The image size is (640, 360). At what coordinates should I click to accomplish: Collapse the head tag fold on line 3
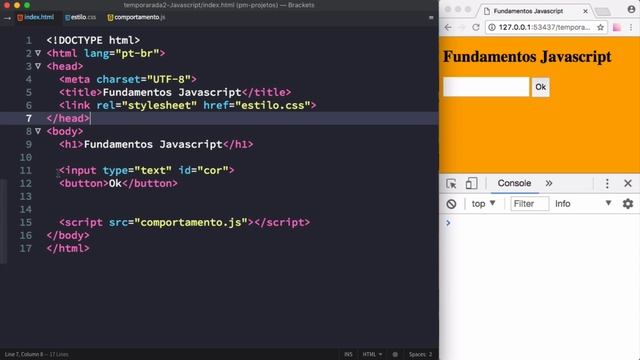point(38,66)
